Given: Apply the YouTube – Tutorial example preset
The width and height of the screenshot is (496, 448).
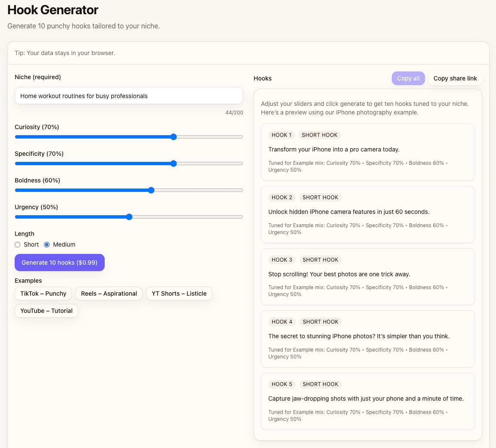Looking at the screenshot, I should (x=46, y=310).
